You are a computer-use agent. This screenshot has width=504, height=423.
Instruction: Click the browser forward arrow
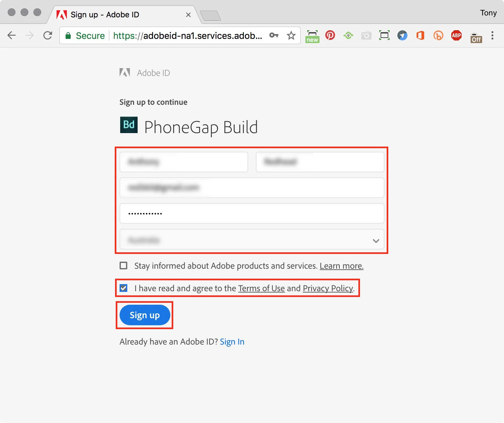pyautogui.click(x=30, y=35)
